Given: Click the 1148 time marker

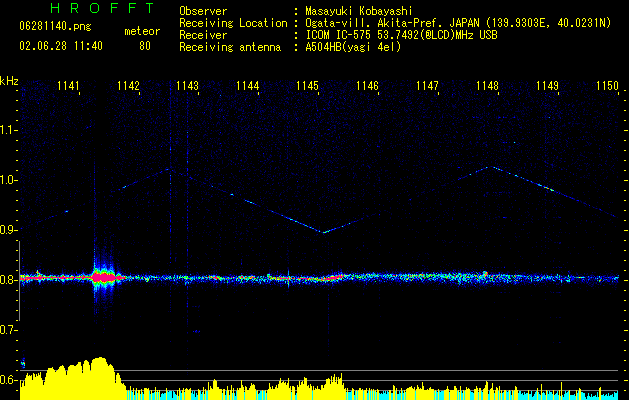Looking at the screenshot, I should 487,85.
